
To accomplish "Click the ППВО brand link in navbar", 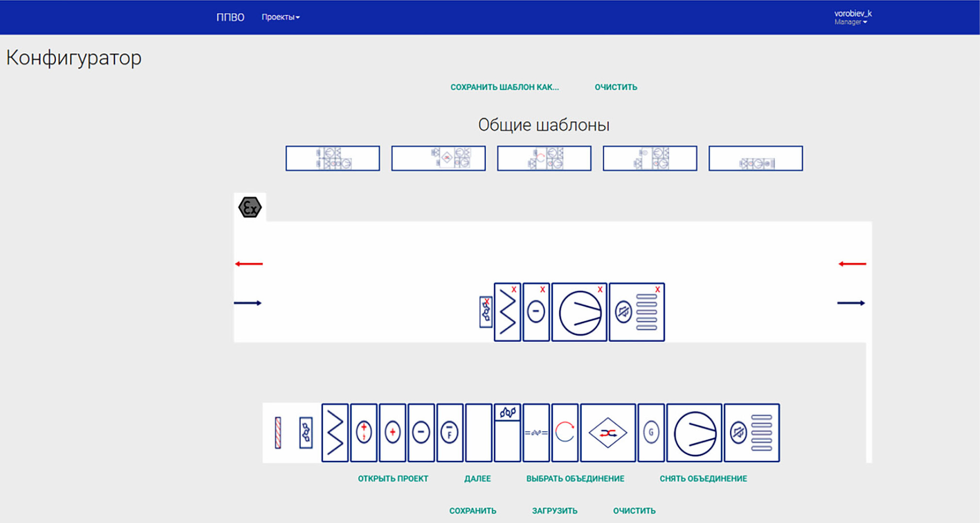I will coord(230,17).
